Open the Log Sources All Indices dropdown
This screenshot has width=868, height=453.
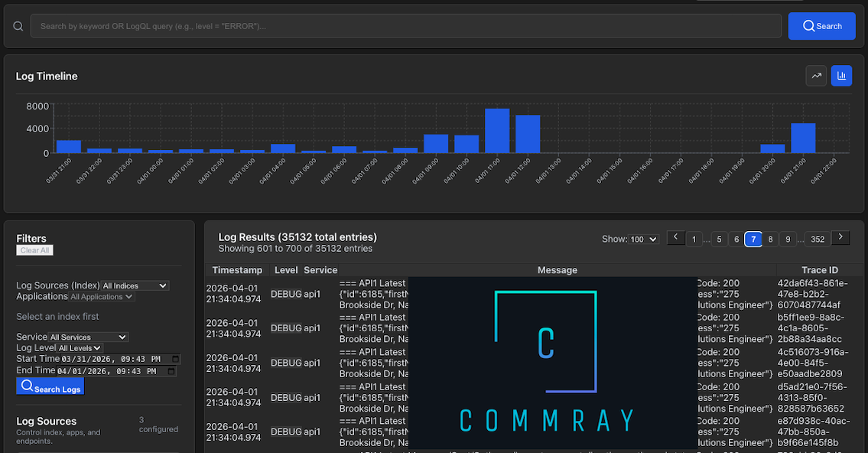(135, 285)
